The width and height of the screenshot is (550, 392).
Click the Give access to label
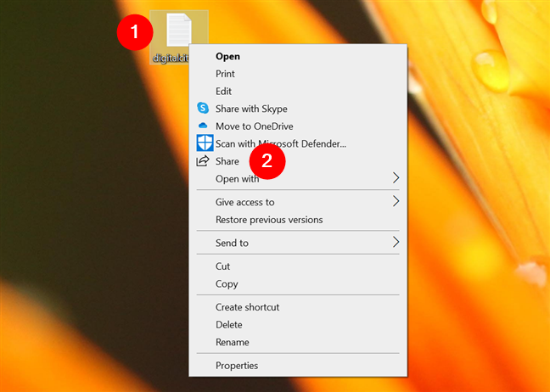[244, 202]
